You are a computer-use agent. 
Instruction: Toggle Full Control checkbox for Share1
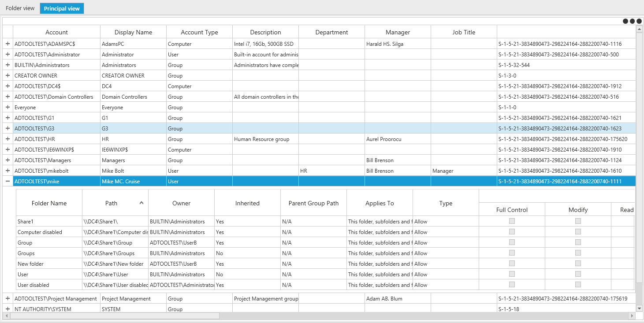512,221
